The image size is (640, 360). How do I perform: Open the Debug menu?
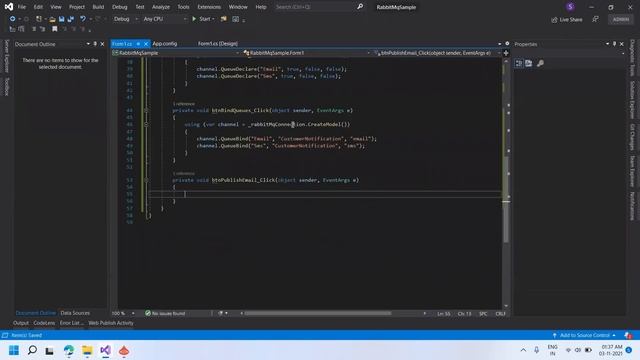tap(120, 7)
